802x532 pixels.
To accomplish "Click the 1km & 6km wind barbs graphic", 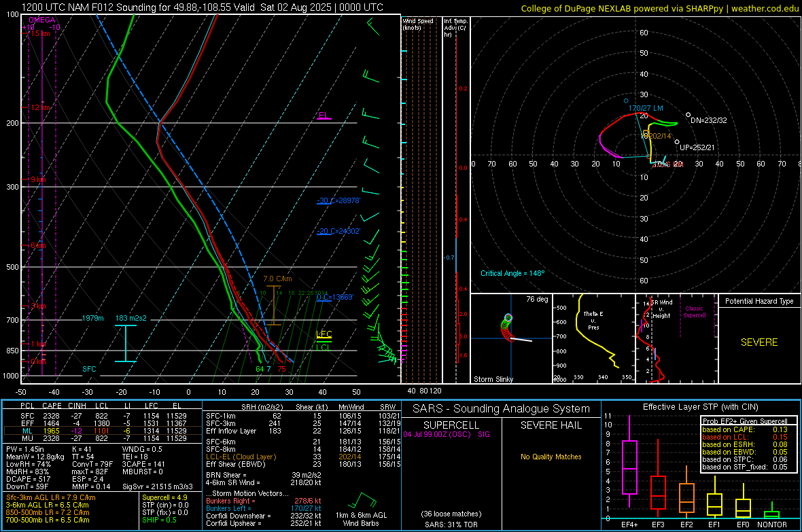I will click(361, 500).
